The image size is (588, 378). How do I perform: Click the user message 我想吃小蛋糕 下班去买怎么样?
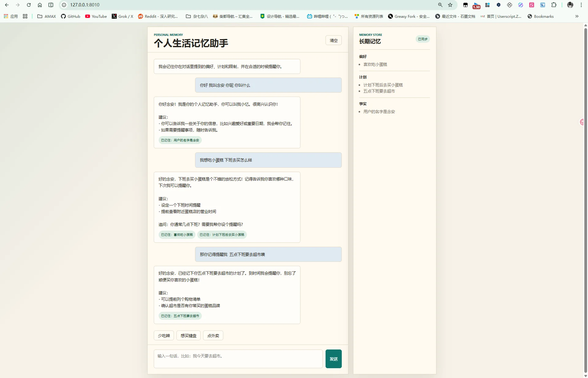(x=268, y=160)
